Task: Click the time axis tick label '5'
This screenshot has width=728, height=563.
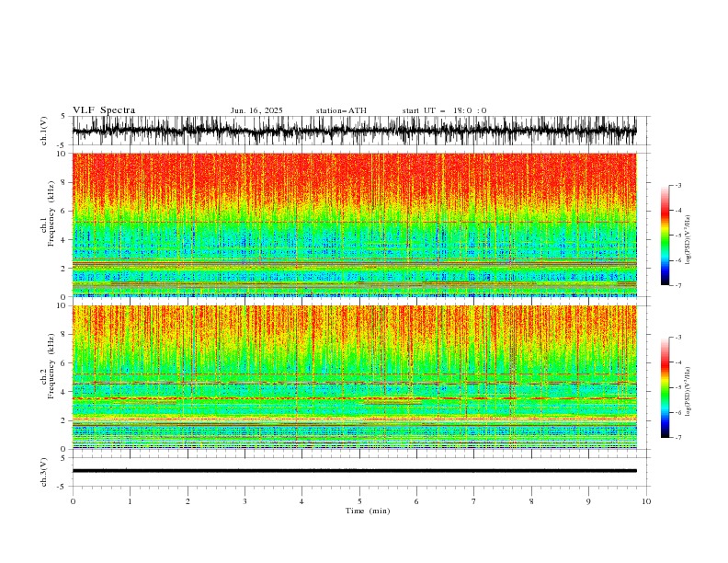Action: pyautogui.click(x=359, y=501)
